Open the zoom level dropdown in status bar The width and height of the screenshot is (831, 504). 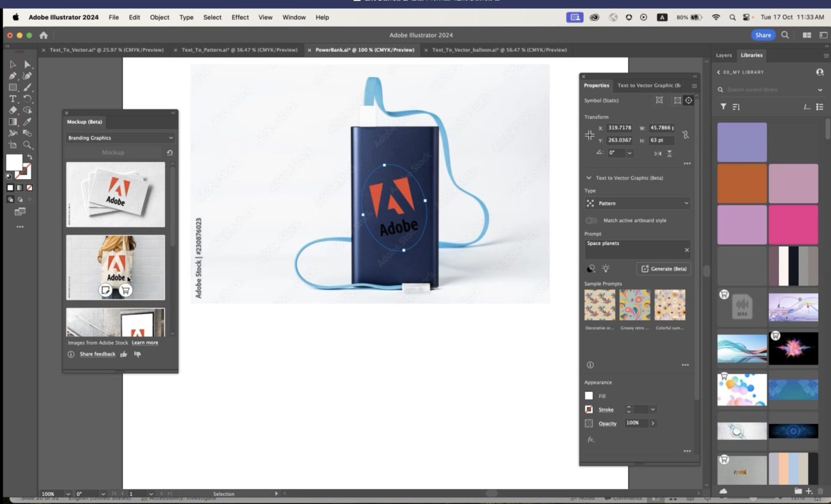pyautogui.click(x=68, y=494)
